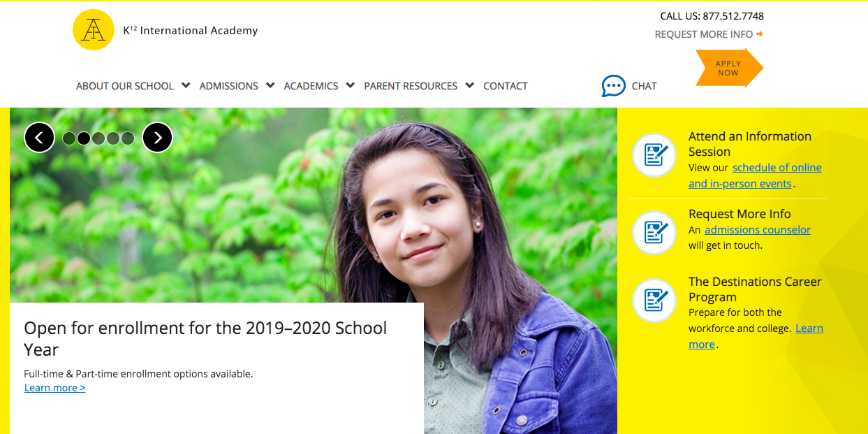Expand the About Our School dropdown arrow

[x=186, y=85]
